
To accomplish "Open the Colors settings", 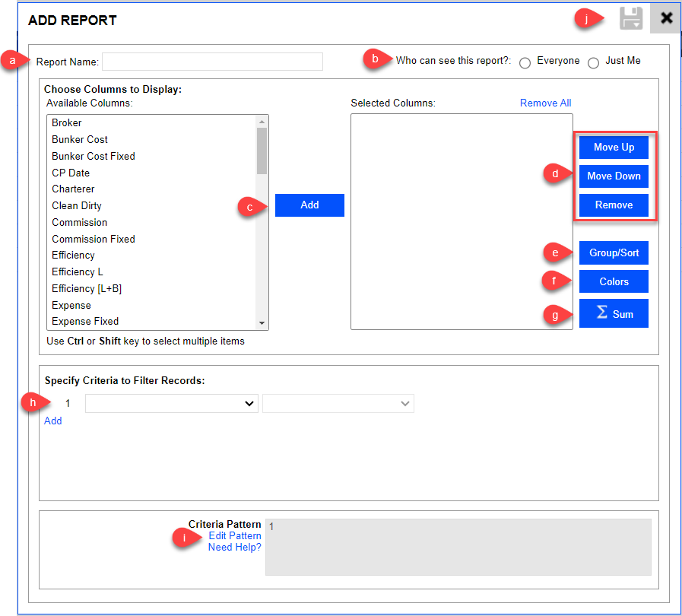I will point(614,281).
